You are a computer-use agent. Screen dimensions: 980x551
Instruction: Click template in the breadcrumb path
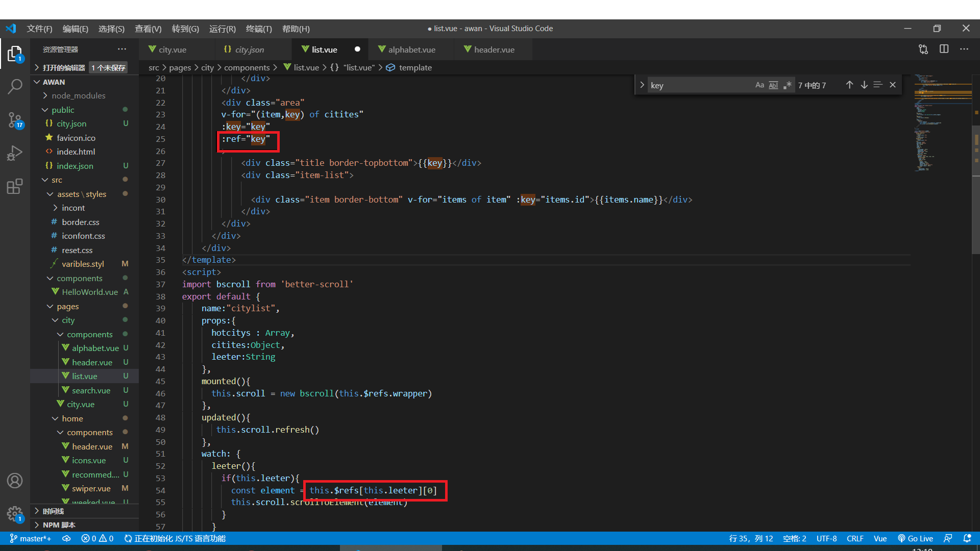pyautogui.click(x=415, y=67)
